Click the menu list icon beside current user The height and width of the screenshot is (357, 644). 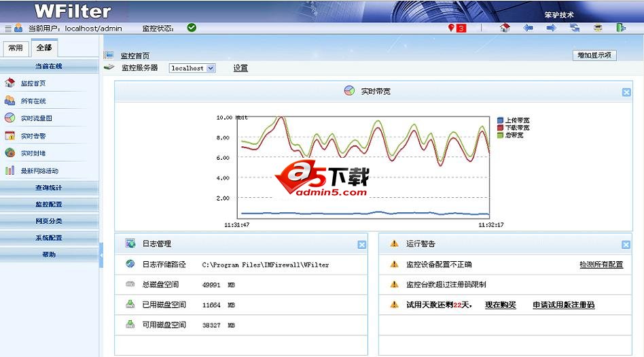coord(8,29)
